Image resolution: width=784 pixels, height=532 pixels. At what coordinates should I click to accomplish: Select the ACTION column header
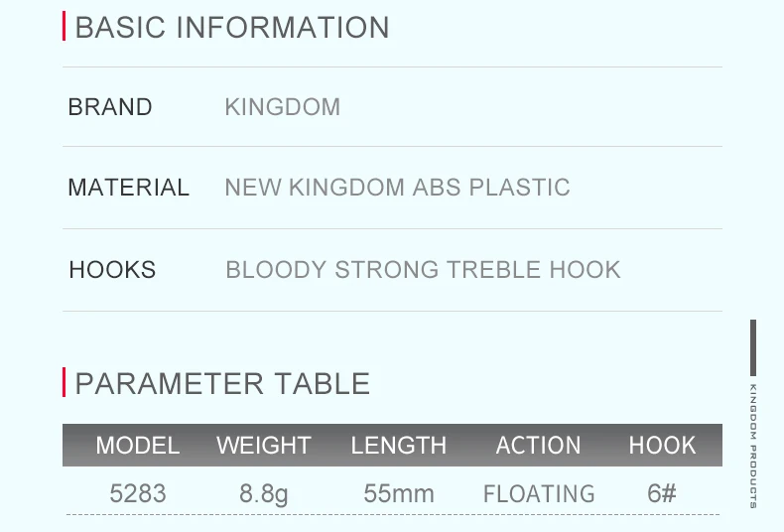coord(538,446)
